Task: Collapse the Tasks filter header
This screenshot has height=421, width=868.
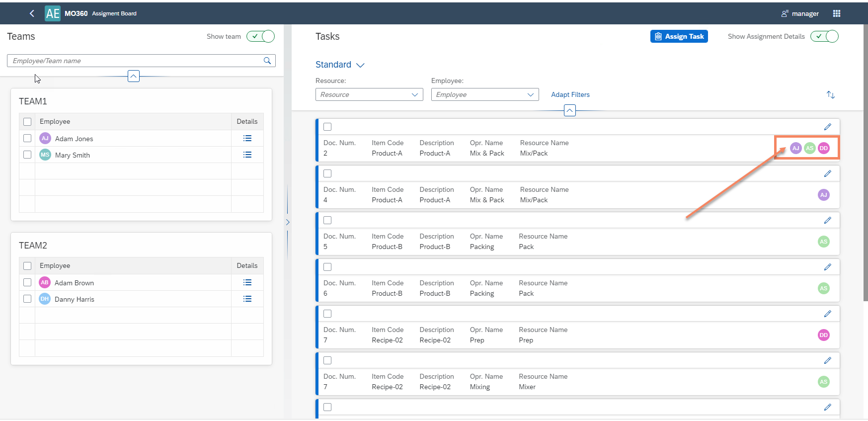Action: [x=570, y=110]
